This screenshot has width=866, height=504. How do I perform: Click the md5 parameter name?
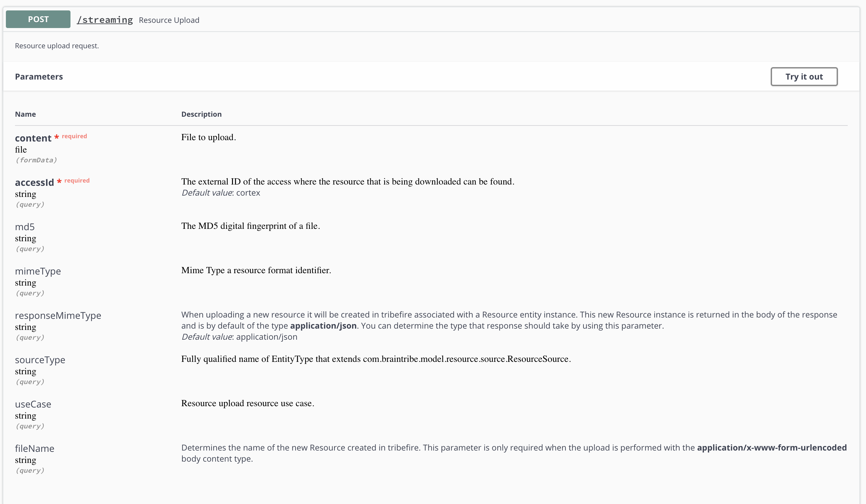point(25,227)
